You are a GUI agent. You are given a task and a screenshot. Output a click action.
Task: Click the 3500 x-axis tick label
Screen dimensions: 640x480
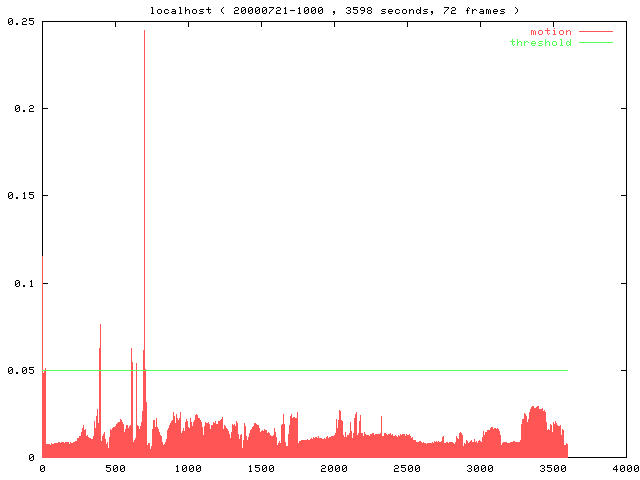(x=553, y=468)
